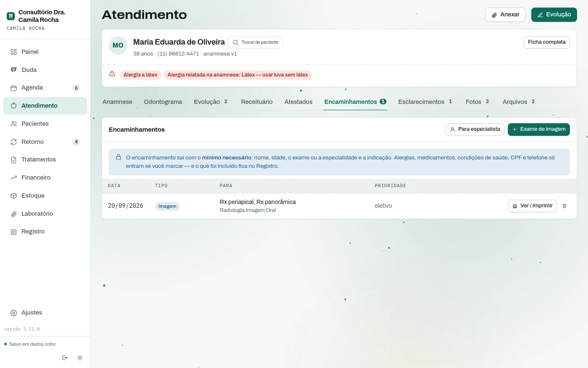Open Ficha completa

pos(546,42)
